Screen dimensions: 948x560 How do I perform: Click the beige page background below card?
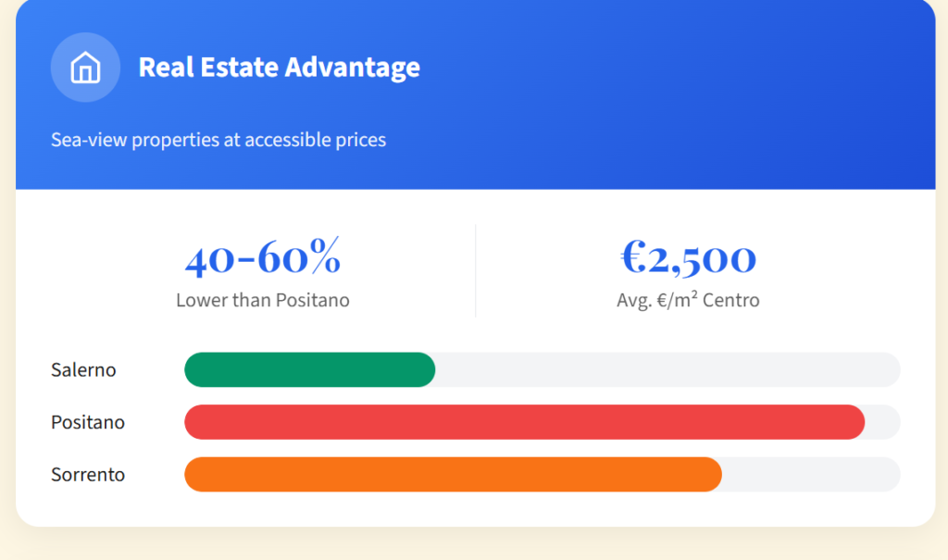(474, 544)
